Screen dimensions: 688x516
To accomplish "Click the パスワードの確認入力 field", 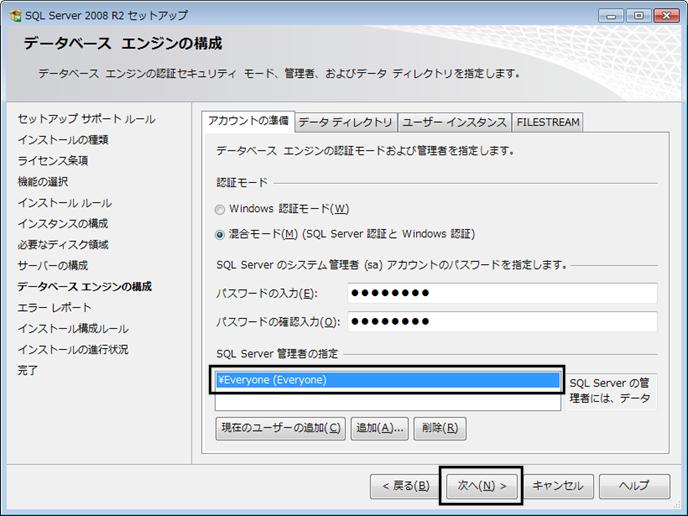I will coord(502,321).
